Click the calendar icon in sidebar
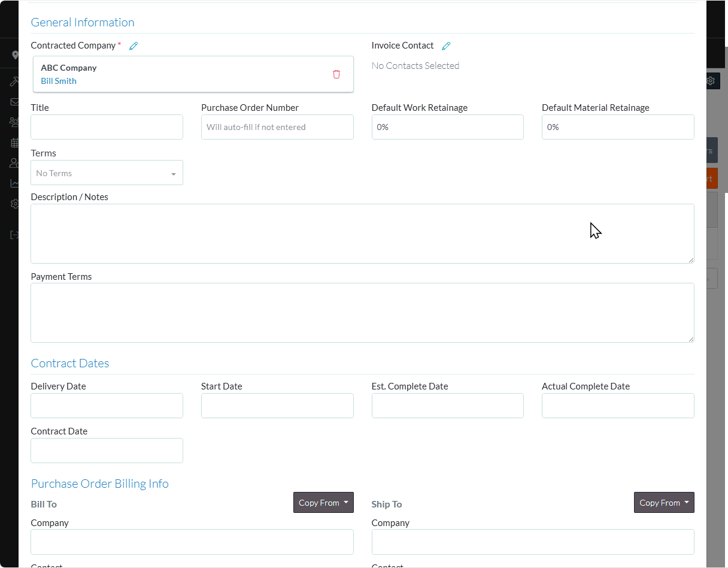Image resolution: width=728 pixels, height=568 pixels. pos(14,143)
